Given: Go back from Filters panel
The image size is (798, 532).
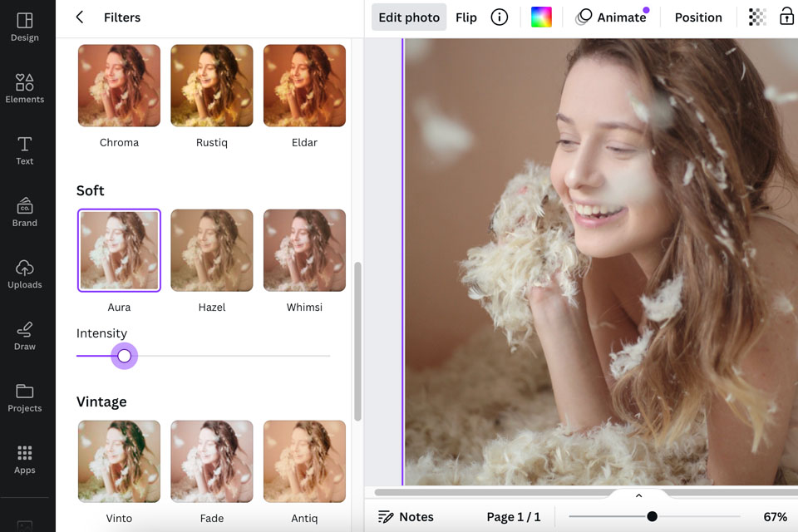Looking at the screenshot, I should (x=80, y=17).
